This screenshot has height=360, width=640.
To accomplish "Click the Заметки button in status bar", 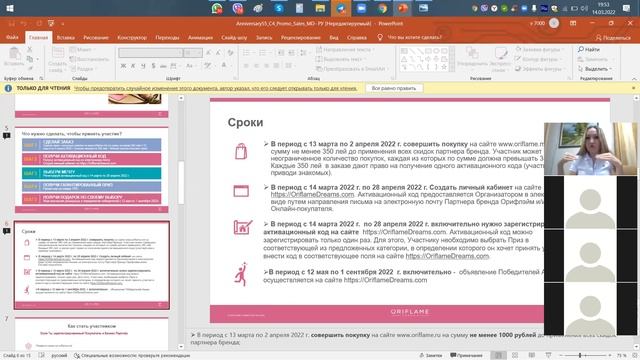I will (431, 356).
